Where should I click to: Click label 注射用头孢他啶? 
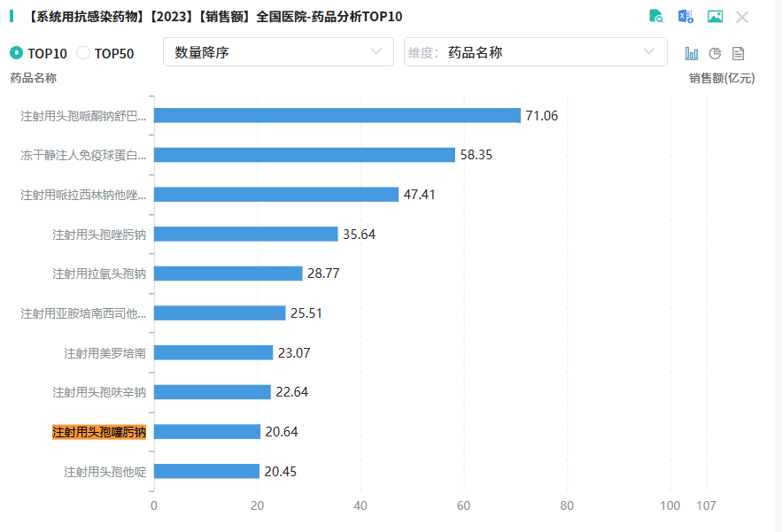[x=105, y=472]
